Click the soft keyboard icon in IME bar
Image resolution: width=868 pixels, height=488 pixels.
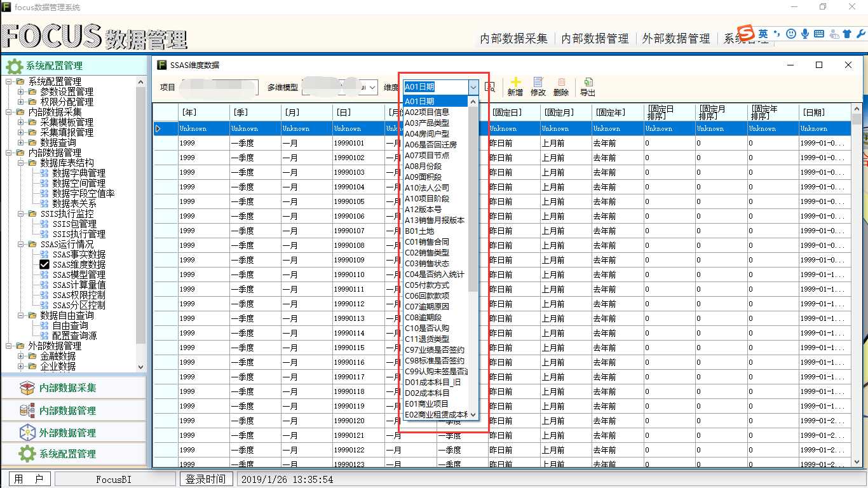(x=819, y=34)
